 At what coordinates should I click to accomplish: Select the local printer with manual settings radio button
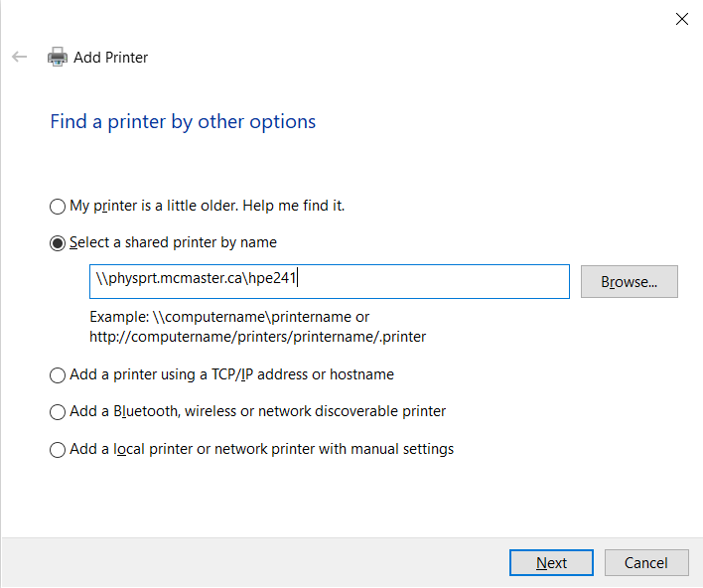(58, 450)
